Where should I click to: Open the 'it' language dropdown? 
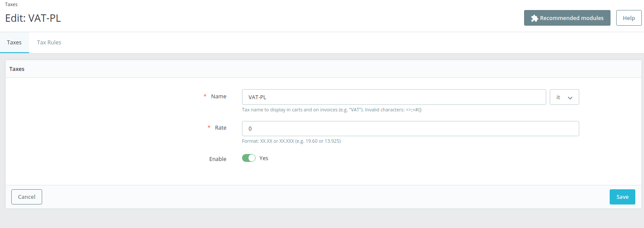564,97
